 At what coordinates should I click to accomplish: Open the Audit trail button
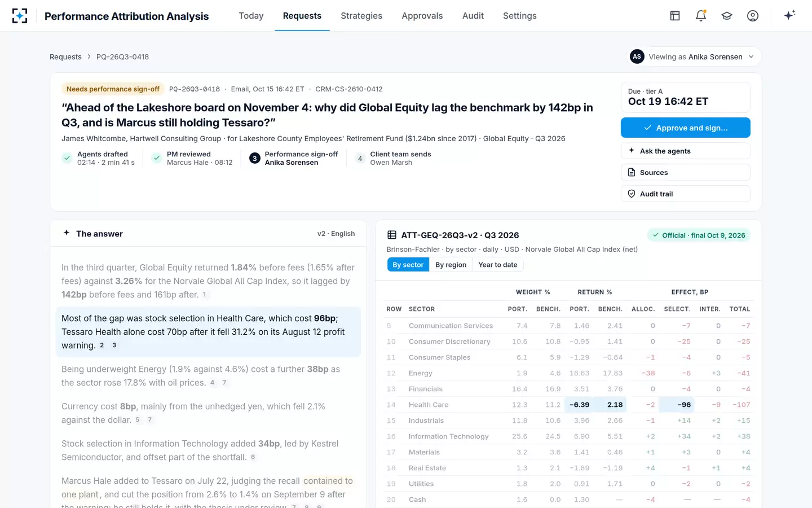(x=686, y=194)
